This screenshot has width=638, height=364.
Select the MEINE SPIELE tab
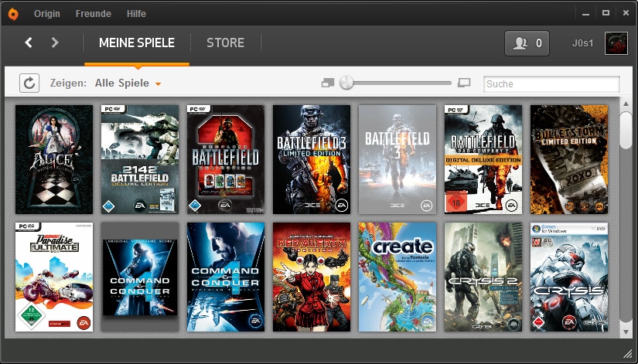pyautogui.click(x=137, y=43)
